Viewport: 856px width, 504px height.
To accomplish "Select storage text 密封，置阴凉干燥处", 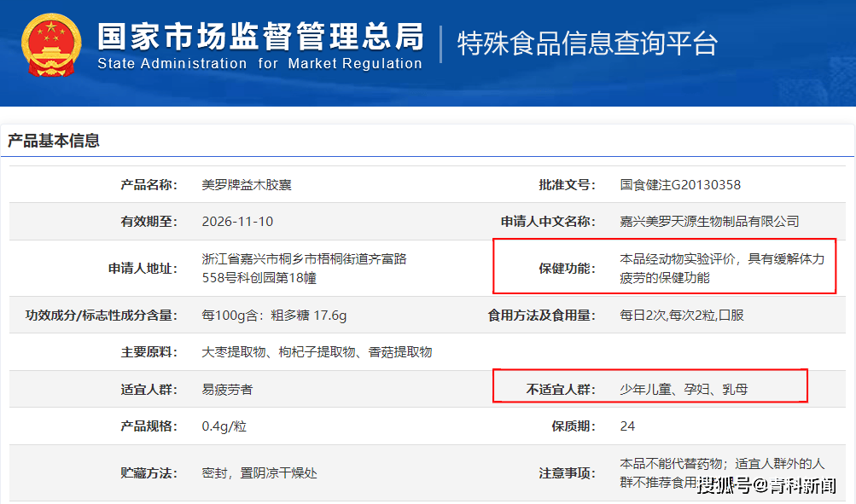I will pos(259,473).
